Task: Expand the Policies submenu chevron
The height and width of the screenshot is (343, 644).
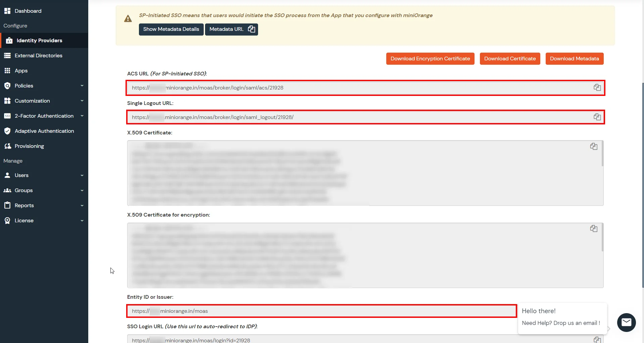Action: [82, 86]
